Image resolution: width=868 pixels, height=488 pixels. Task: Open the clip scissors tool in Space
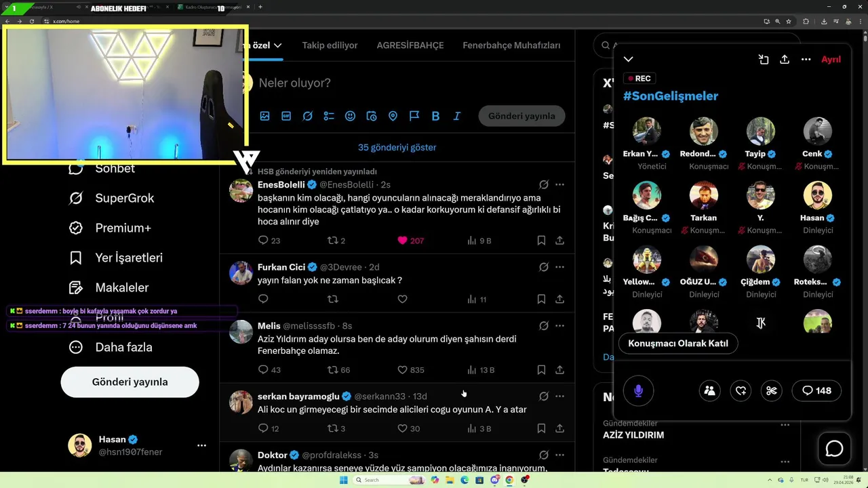(771, 390)
